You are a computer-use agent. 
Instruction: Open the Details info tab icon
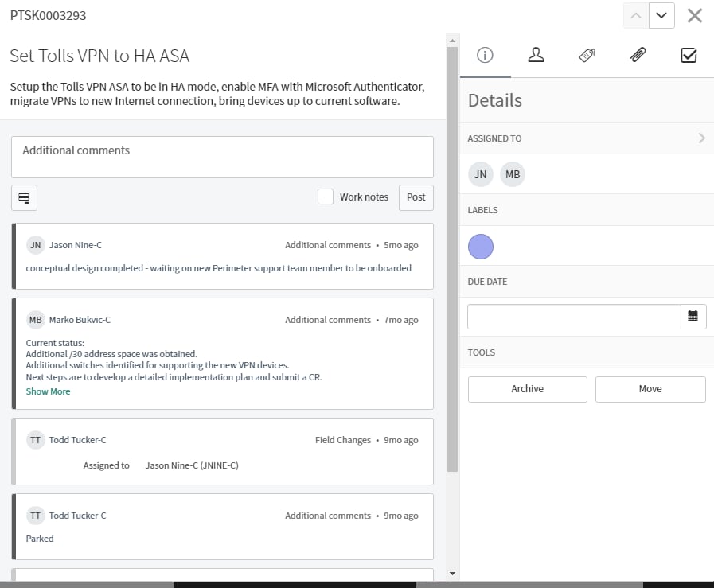[485, 56]
